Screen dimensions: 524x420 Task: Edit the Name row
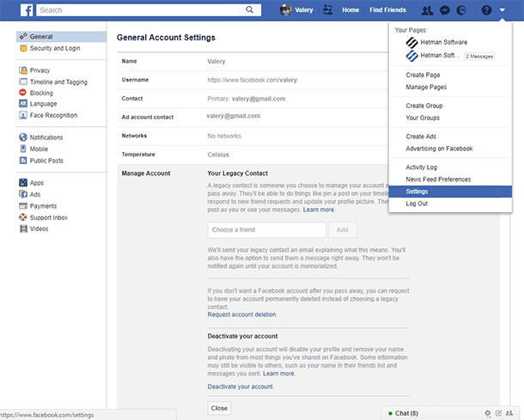pos(253,62)
